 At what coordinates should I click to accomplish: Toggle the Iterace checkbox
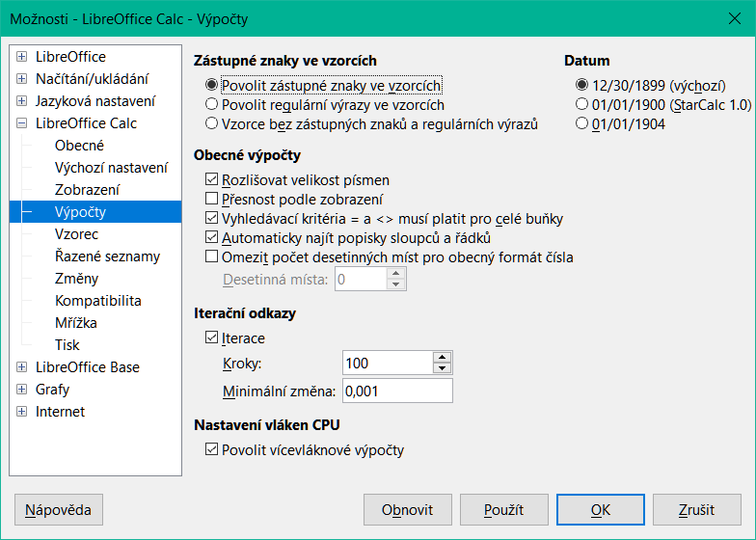[x=211, y=337]
